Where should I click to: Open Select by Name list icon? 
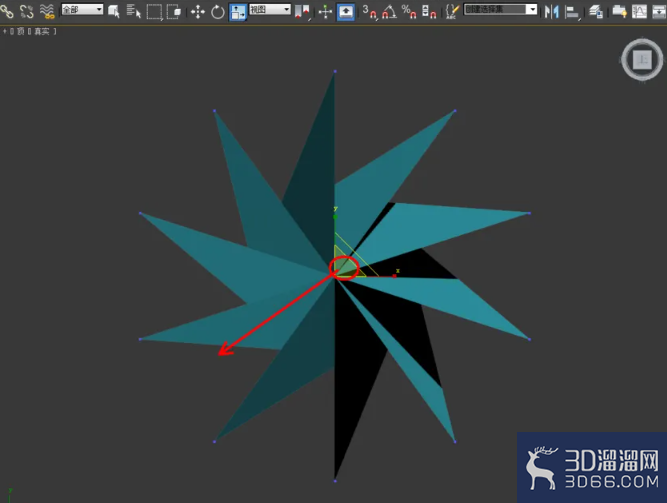tap(134, 11)
